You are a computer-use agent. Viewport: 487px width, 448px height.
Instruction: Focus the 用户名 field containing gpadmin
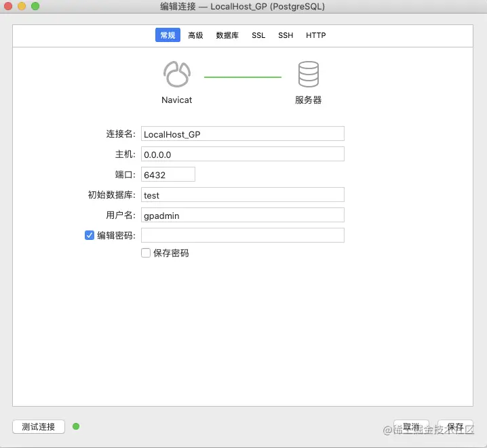tap(243, 215)
